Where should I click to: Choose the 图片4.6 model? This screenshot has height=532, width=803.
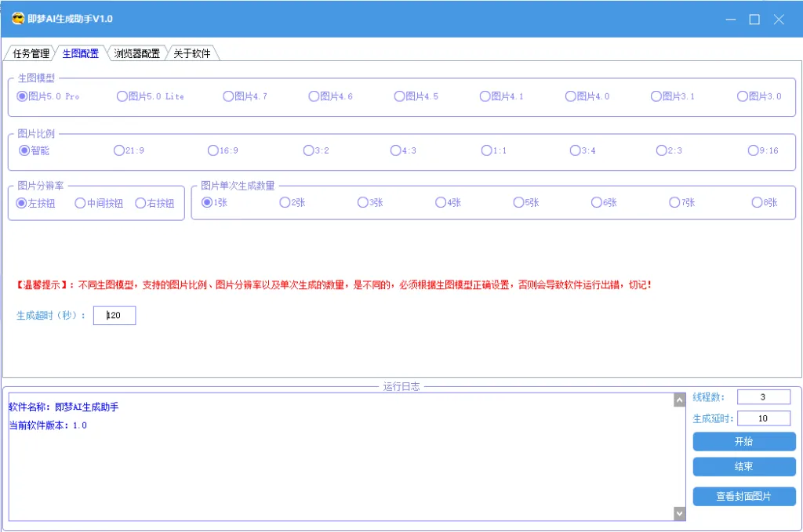click(330, 96)
